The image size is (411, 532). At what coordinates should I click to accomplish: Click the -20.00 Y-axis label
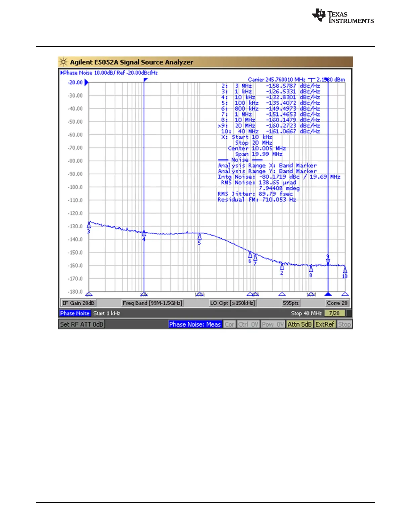(75, 82)
